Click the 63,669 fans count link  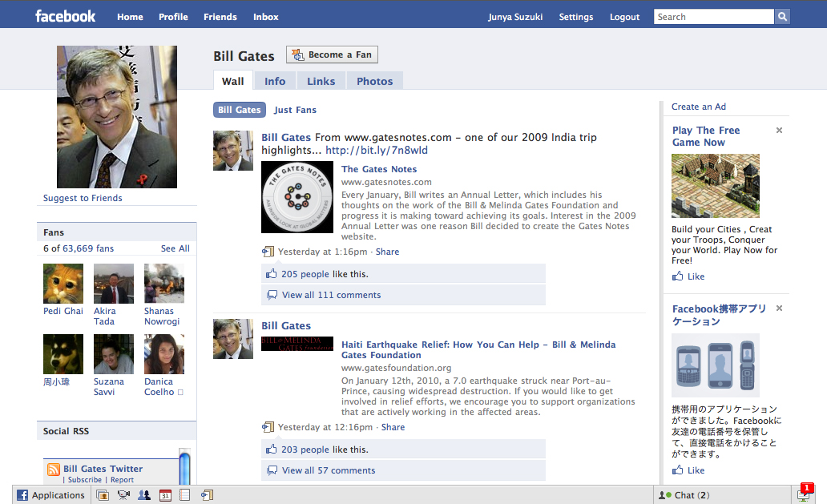88,248
